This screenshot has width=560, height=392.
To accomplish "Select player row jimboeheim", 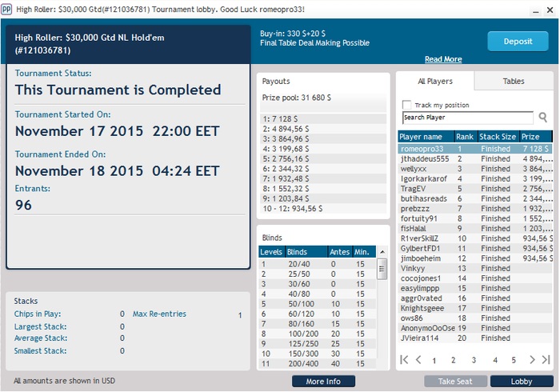I will tap(475, 259).
